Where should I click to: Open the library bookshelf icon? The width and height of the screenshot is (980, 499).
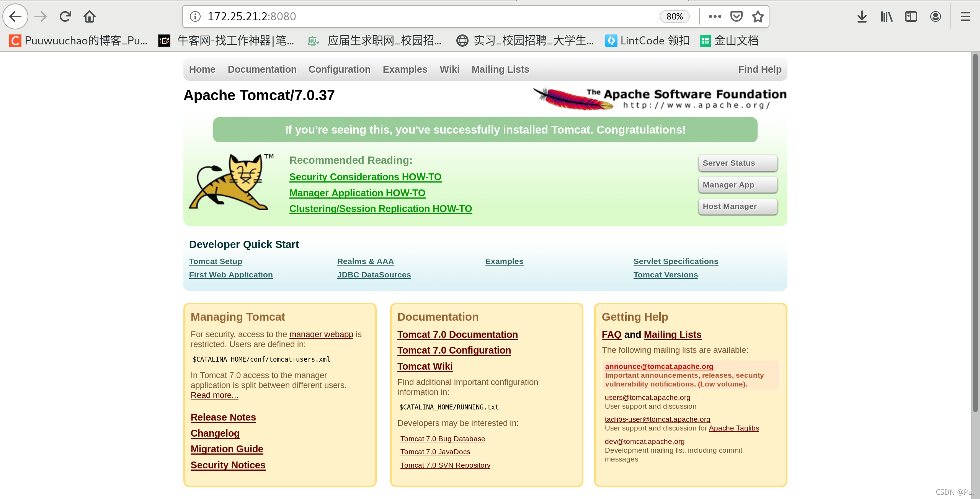point(887,16)
